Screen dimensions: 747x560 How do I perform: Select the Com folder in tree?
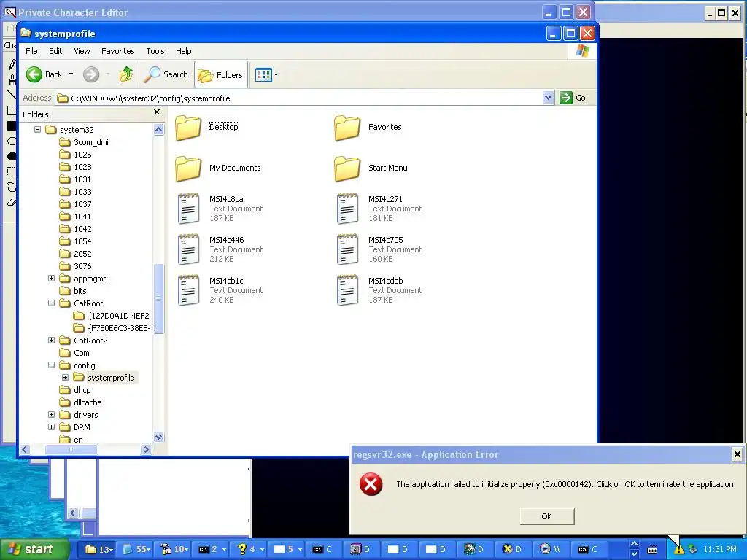(x=75, y=353)
